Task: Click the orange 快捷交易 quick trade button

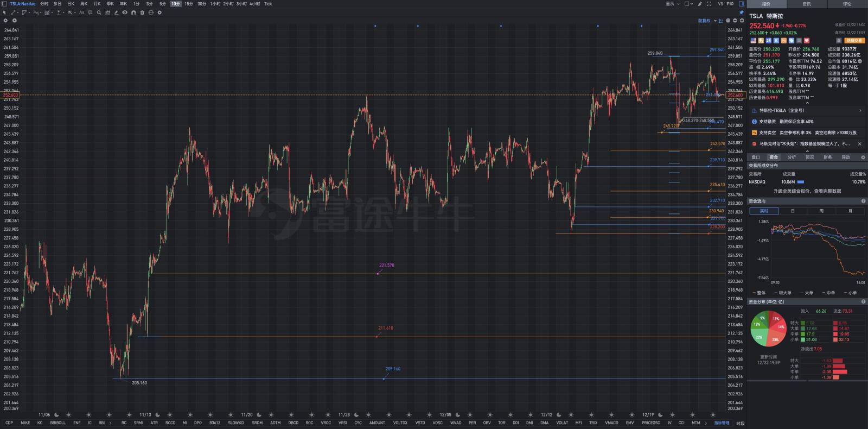Action: point(854,40)
